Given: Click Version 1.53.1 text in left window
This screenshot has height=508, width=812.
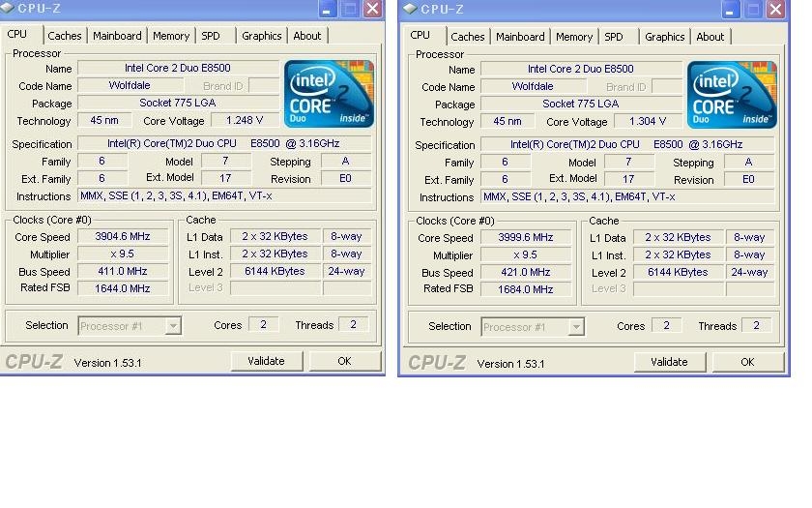Looking at the screenshot, I should tap(107, 363).
